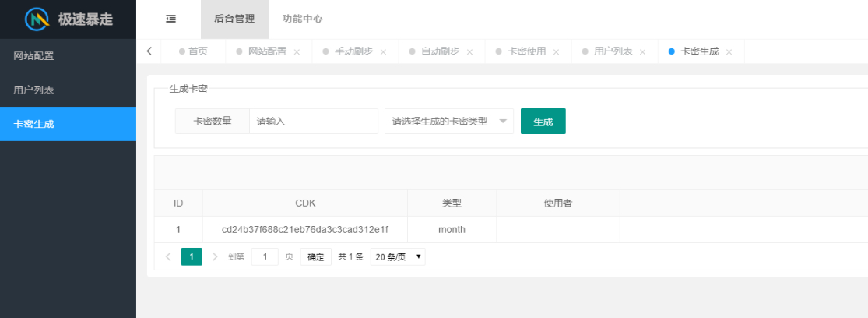This screenshot has width=868, height=318.
Task: Close the 卡密生成 tab
Action: (x=729, y=52)
